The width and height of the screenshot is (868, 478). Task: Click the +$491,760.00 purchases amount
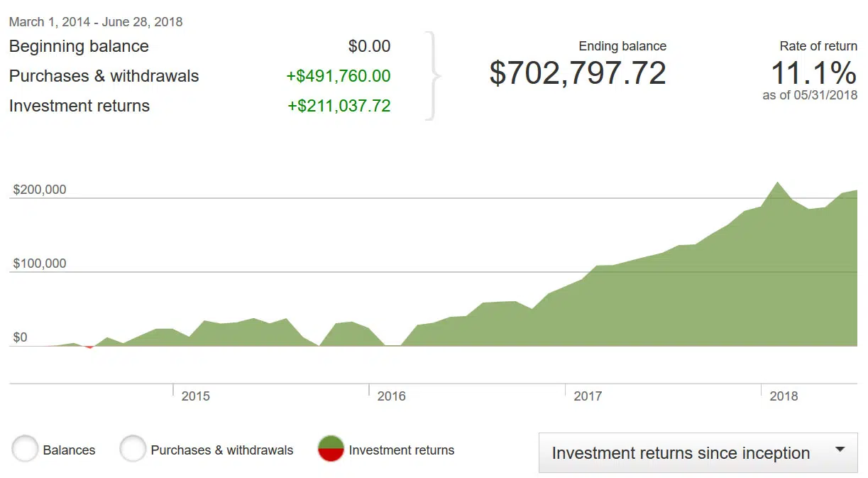(339, 76)
